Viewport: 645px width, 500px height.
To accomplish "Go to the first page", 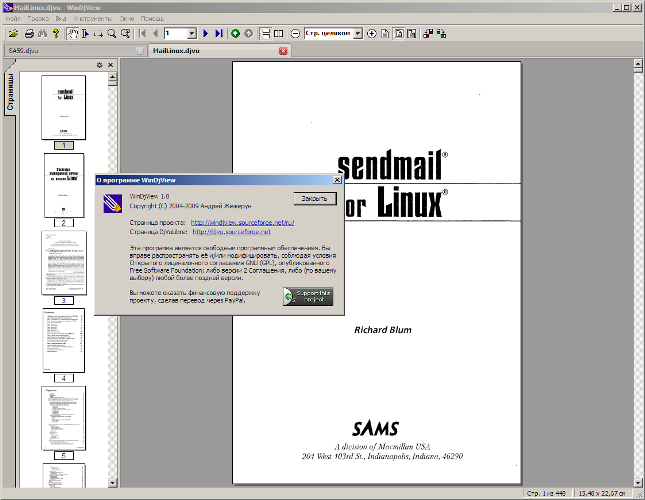I will [x=142, y=34].
